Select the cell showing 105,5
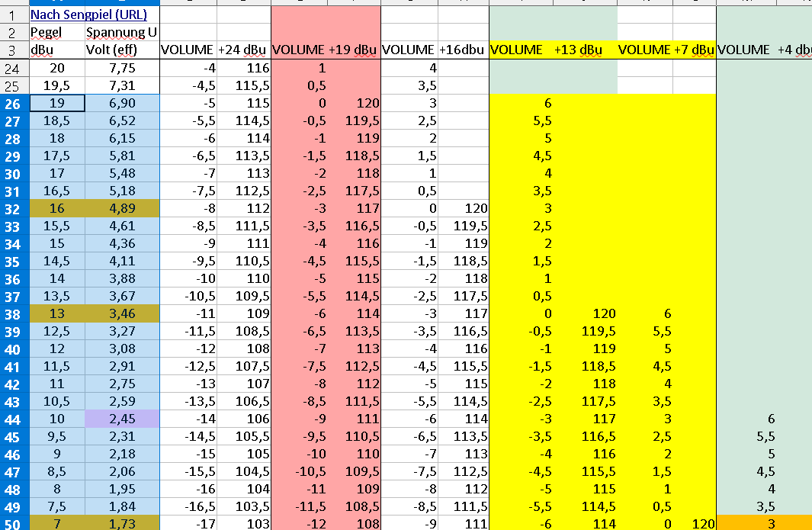The height and width of the screenshot is (530, 812). pyautogui.click(x=243, y=436)
